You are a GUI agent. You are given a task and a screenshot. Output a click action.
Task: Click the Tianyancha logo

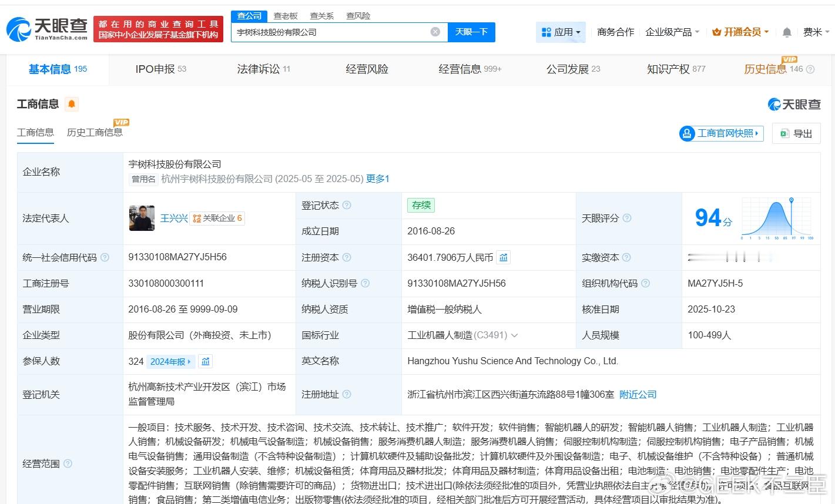pyautogui.click(x=48, y=29)
